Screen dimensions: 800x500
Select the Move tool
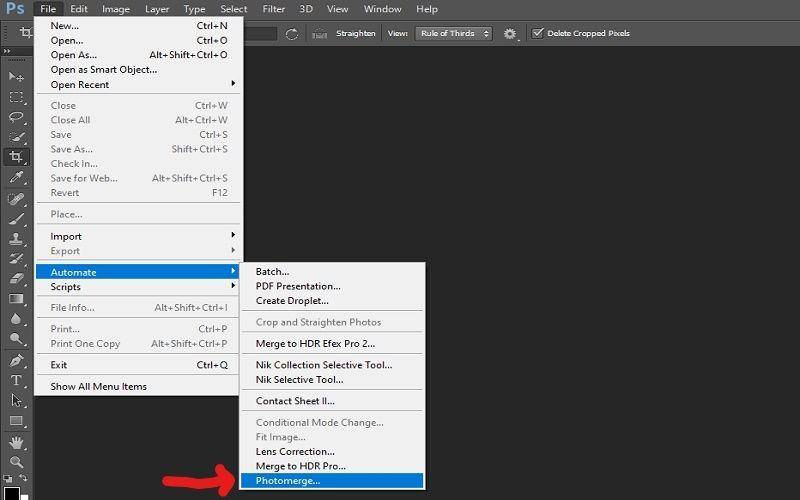16,77
